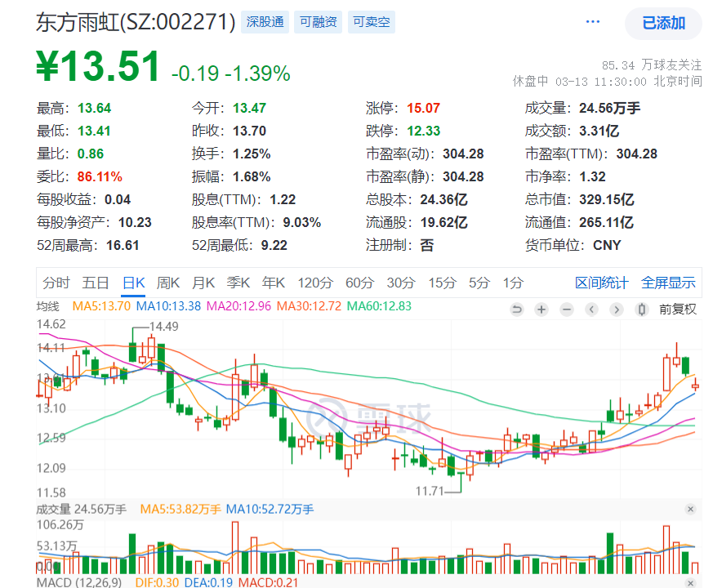
Task: Click the volume MA10:52.72万手 label
Action: [x=270, y=510]
